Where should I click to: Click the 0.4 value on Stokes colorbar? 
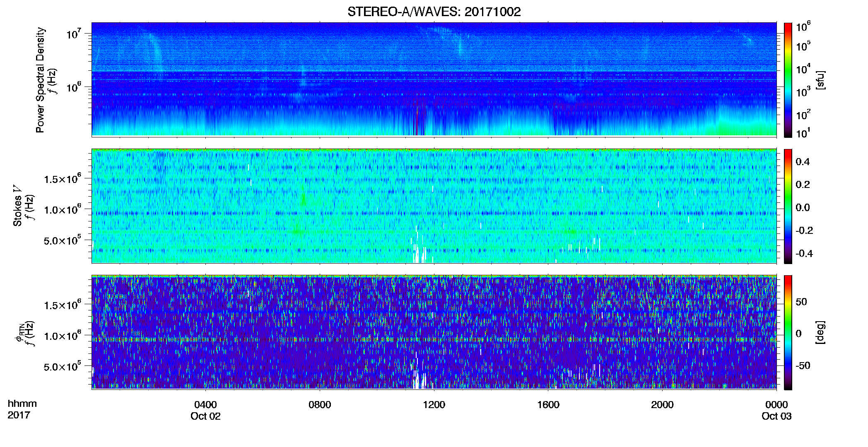[x=803, y=162]
